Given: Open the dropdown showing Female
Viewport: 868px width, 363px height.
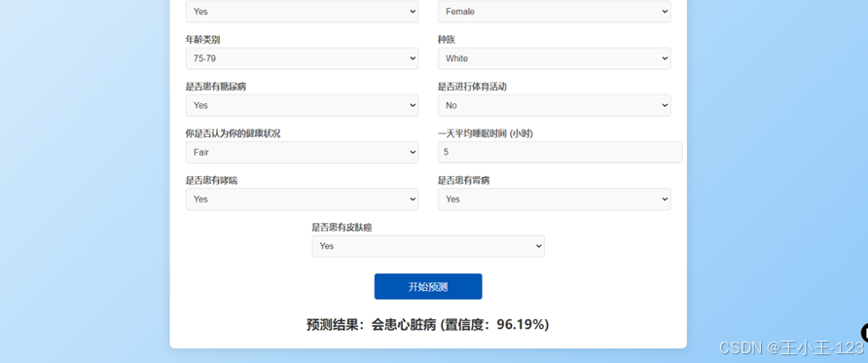Looking at the screenshot, I should 554,11.
